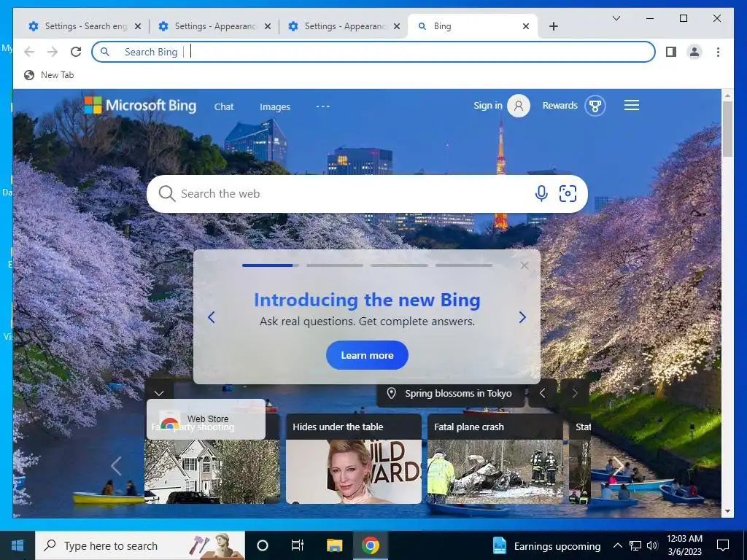Open Windows Start menu

(x=18, y=545)
